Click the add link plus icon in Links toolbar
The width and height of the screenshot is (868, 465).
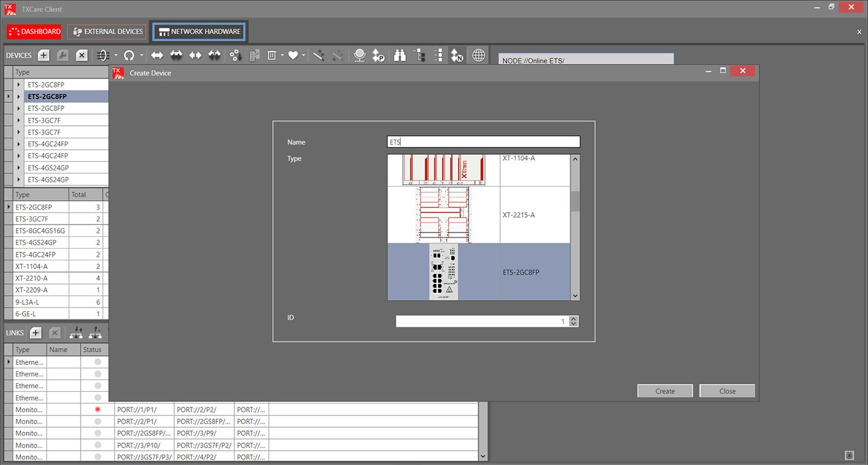pos(36,333)
